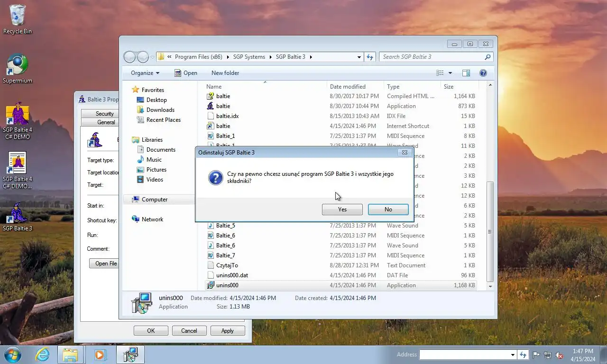Screen dimensions: 607x364
Task: Select Computer in navigation pane
Action: pyautogui.click(x=155, y=200)
